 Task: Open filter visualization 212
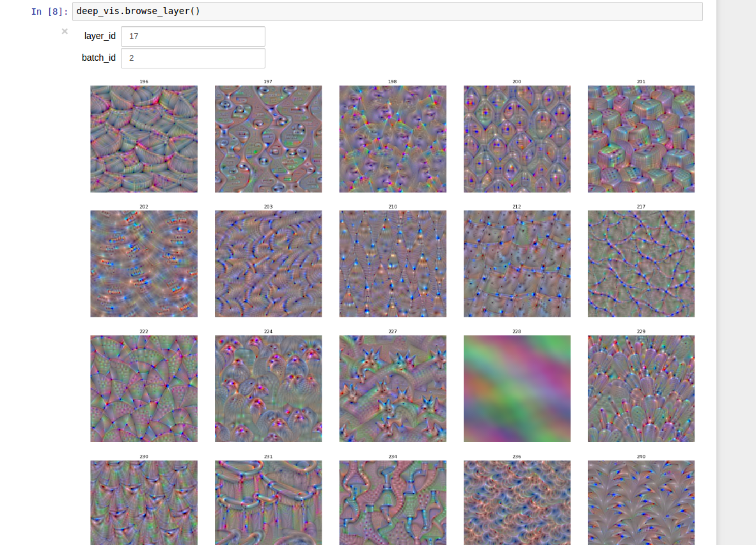[517, 264]
